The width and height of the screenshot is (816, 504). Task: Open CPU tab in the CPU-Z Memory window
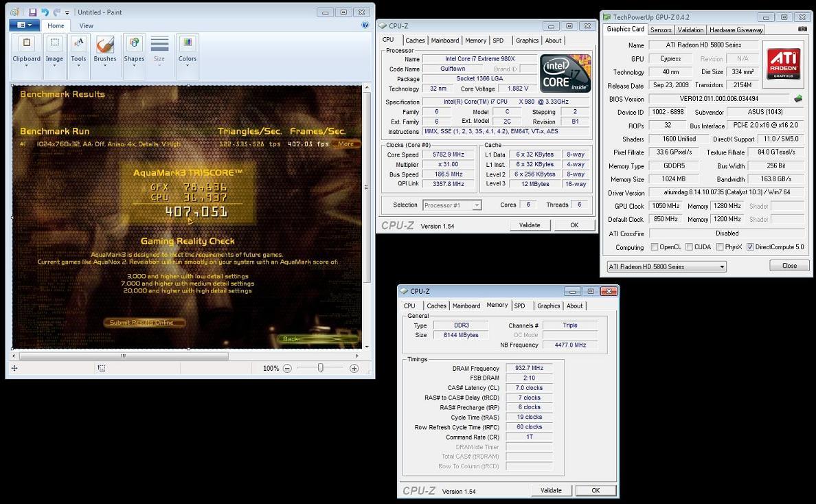(409, 306)
